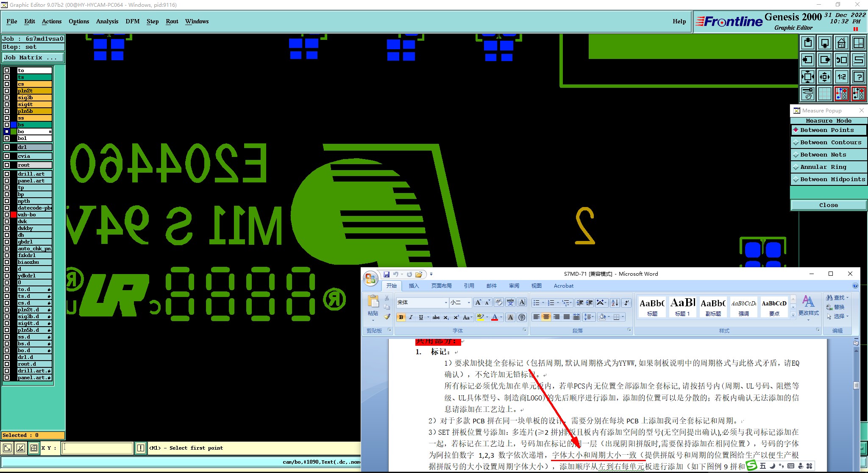868x473 pixels.
Task: Open the DFM menu
Action: 132,21
